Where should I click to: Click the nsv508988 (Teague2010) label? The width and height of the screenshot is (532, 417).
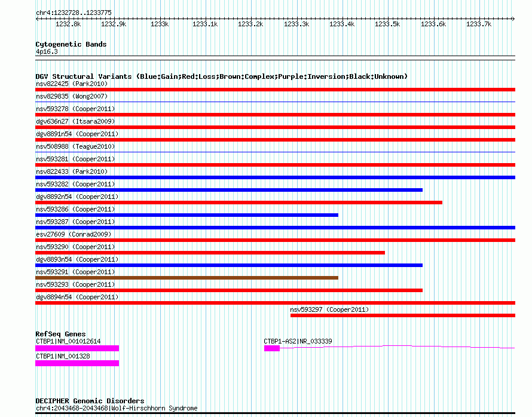coord(75,146)
